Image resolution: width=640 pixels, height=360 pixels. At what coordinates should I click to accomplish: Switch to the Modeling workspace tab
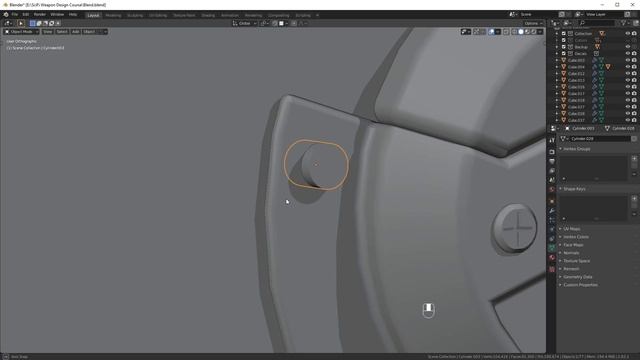pyautogui.click(x=113, y=15)
